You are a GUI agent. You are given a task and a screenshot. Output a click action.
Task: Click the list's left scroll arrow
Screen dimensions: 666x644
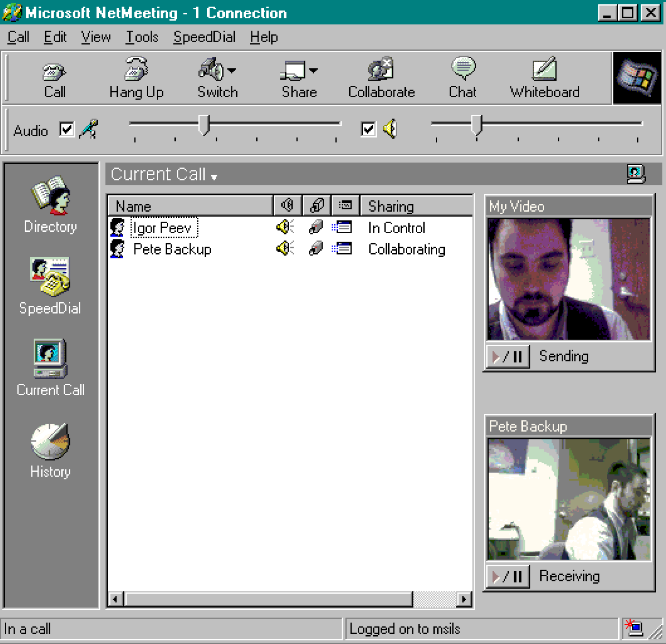pos(115,599)
